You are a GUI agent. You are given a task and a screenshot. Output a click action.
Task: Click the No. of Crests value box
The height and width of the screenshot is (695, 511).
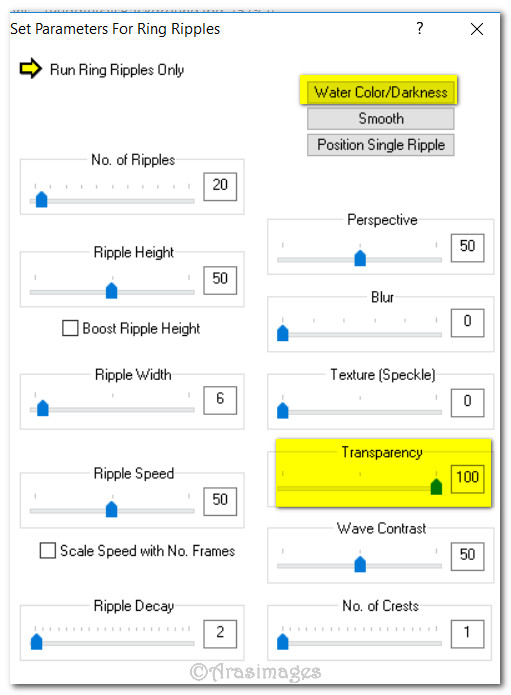(x=468, y=634)
